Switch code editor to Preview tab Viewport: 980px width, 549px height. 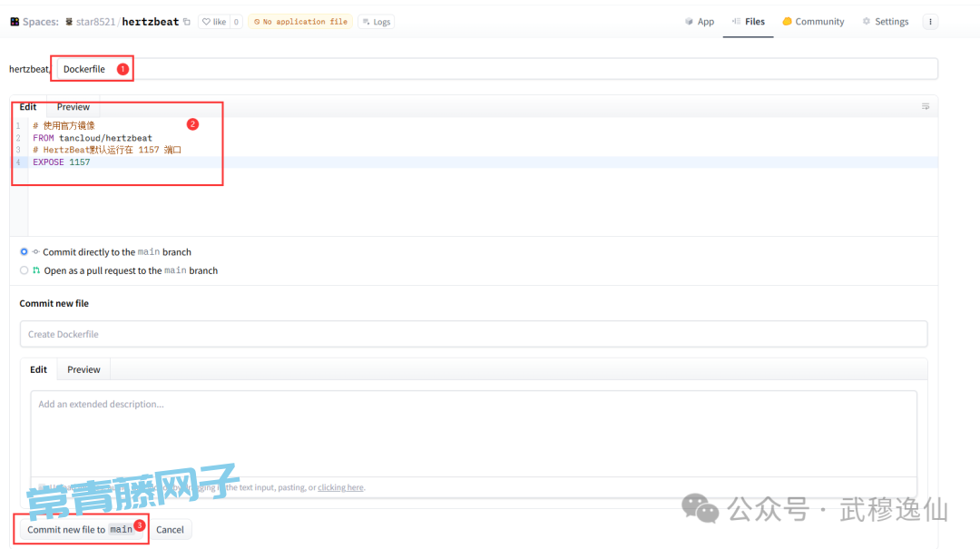[x=73, y=107]
